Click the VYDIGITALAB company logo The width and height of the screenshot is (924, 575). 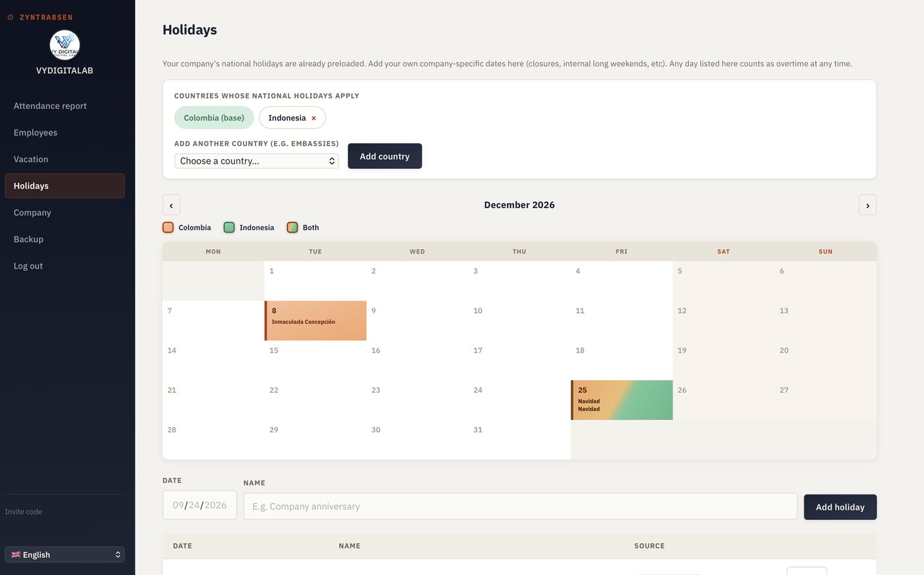65,45
